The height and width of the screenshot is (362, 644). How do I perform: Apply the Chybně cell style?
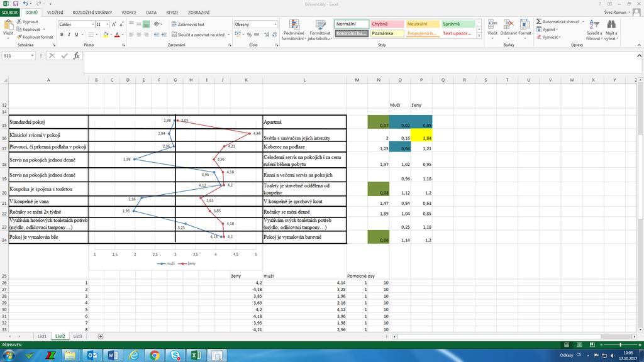387,24
